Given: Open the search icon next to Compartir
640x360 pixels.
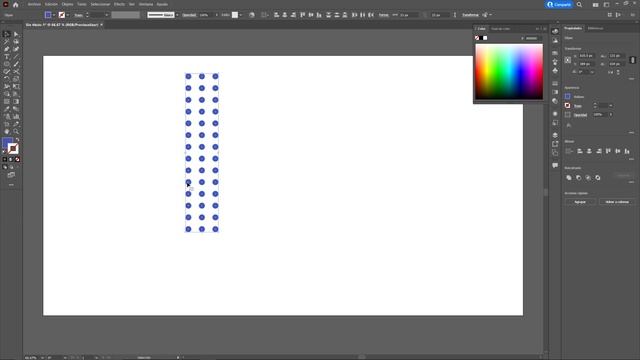Looking at the screenshot, I should coord(580,4).
